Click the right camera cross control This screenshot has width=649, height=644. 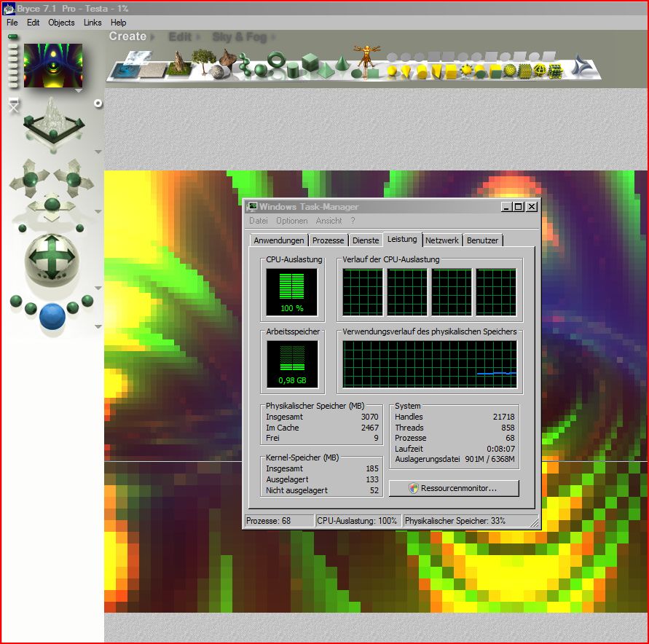(x=74, y=178)
